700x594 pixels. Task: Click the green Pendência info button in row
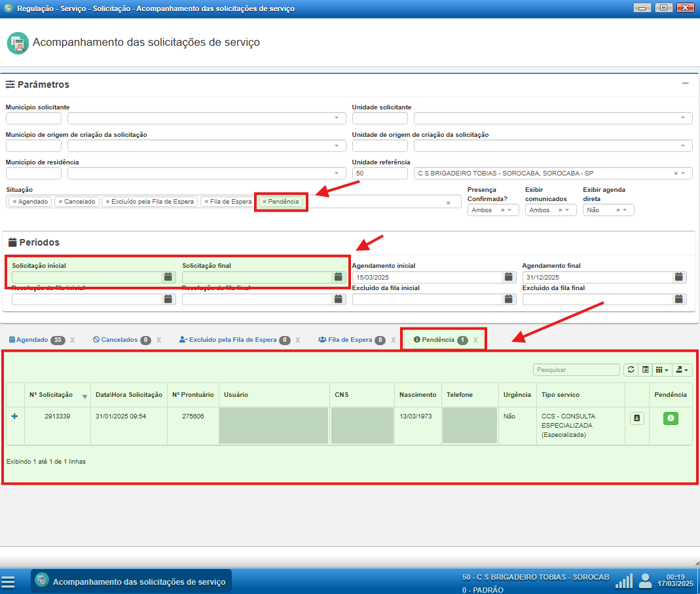pos(670,418)
